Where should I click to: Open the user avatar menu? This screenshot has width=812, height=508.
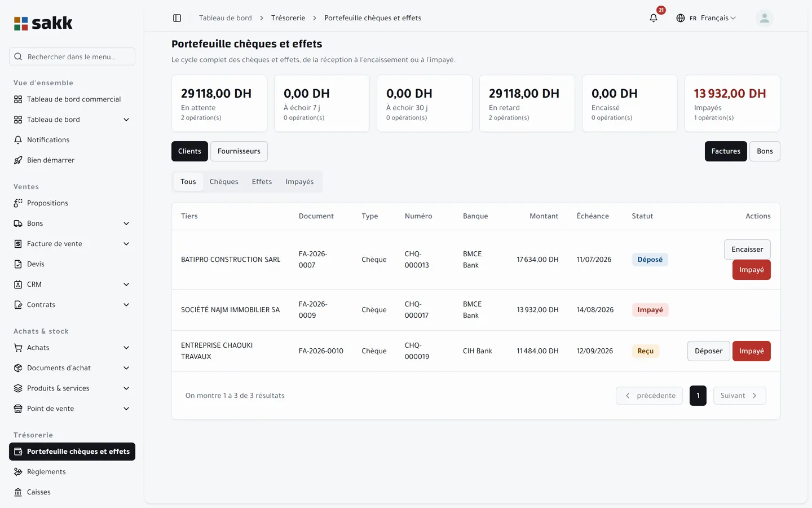point(765,18)
